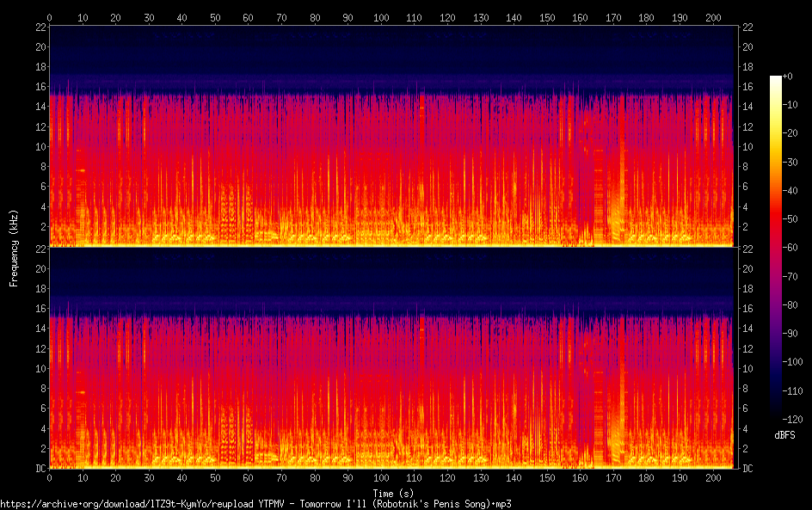Click the 10 kHz label right of the lower channel

747,368
